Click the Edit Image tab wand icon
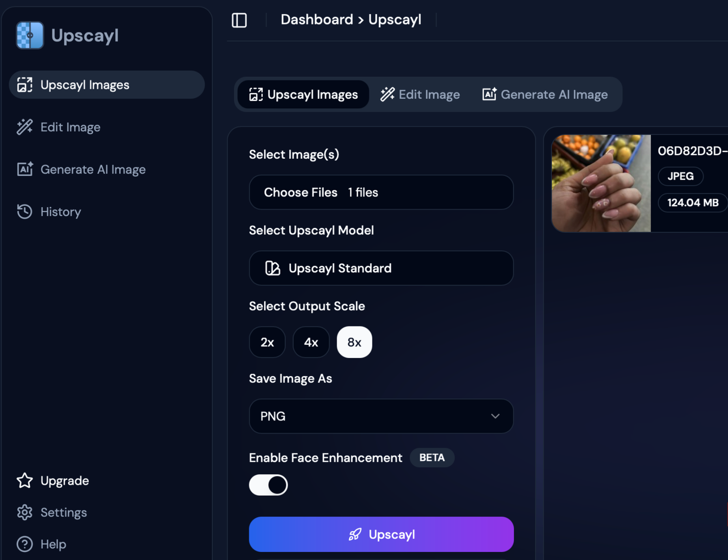This screenshot has height=560, width=728. (x=387, y=94)
